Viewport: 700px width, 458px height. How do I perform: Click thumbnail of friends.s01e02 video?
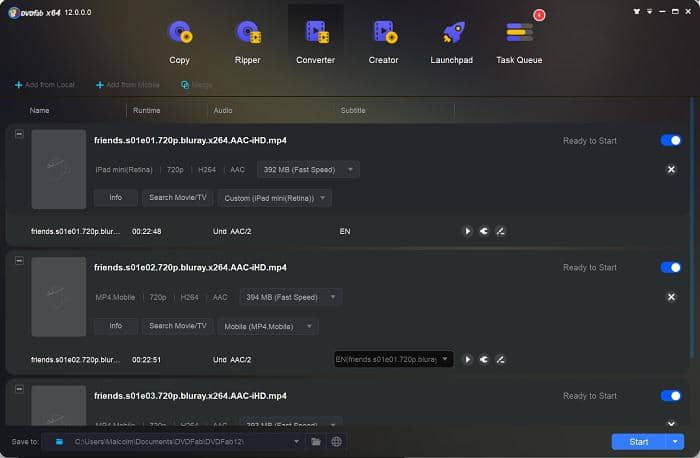click(x=58, y=296)
